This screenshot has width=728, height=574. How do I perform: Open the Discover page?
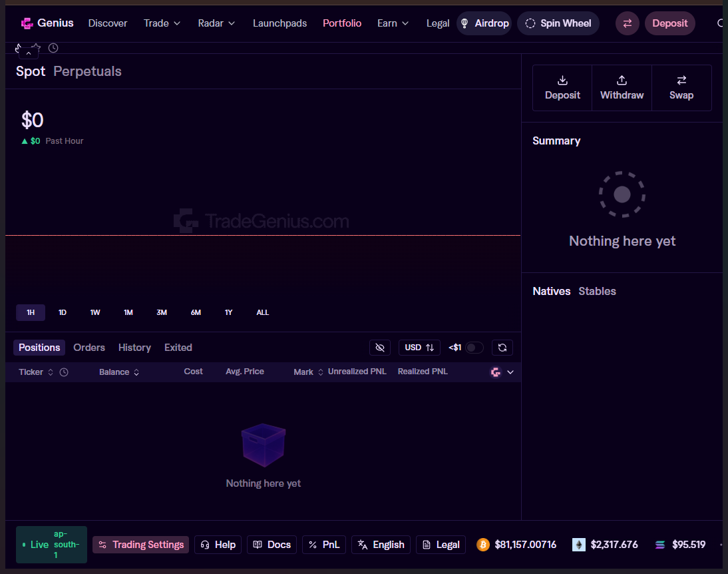point(108,23)
